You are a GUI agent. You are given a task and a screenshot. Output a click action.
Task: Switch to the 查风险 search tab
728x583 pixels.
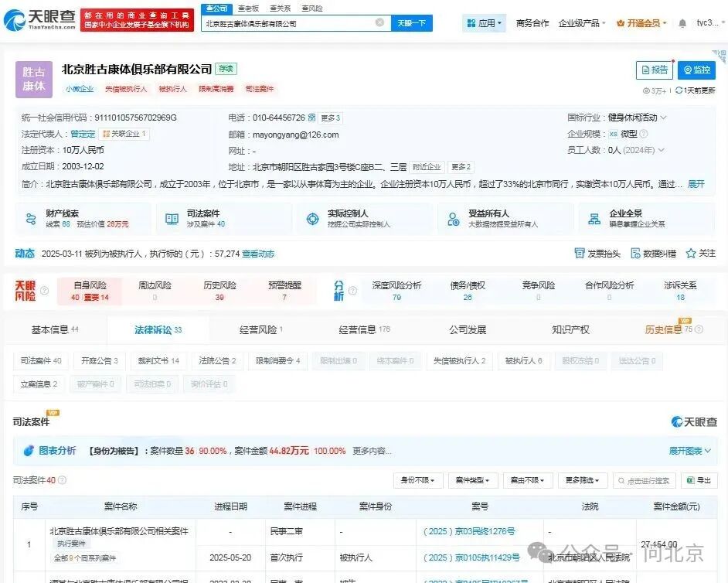pyautogui.click(x=311, y=9)
